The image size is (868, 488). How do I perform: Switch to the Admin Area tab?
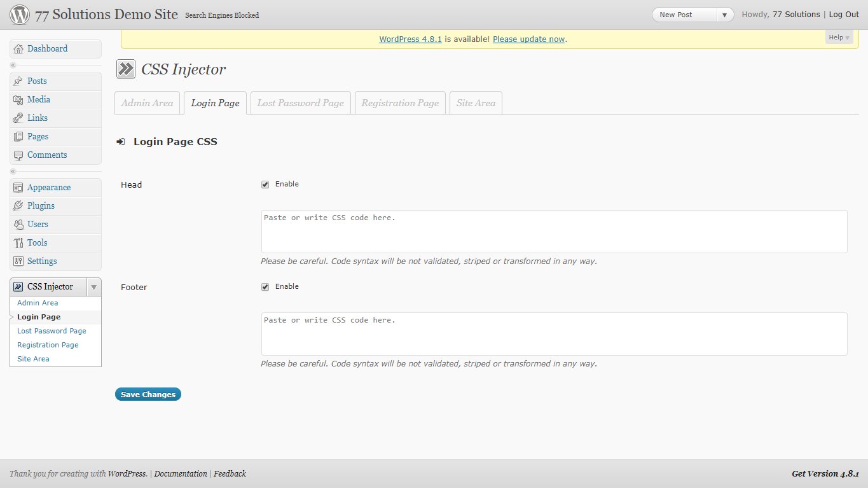point(148,103)
